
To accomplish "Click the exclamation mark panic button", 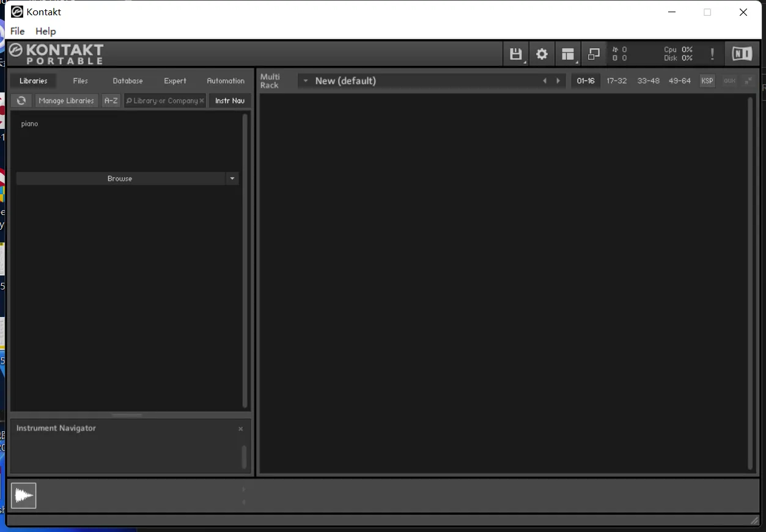I will (712, 54).
